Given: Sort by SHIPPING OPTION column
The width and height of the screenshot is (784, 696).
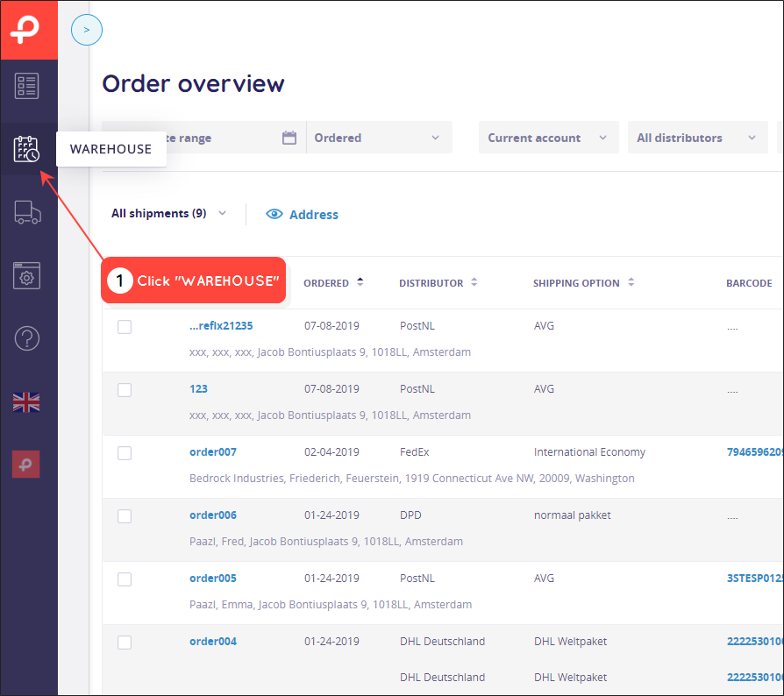Looking at the screenshot, I should point(583,283).
